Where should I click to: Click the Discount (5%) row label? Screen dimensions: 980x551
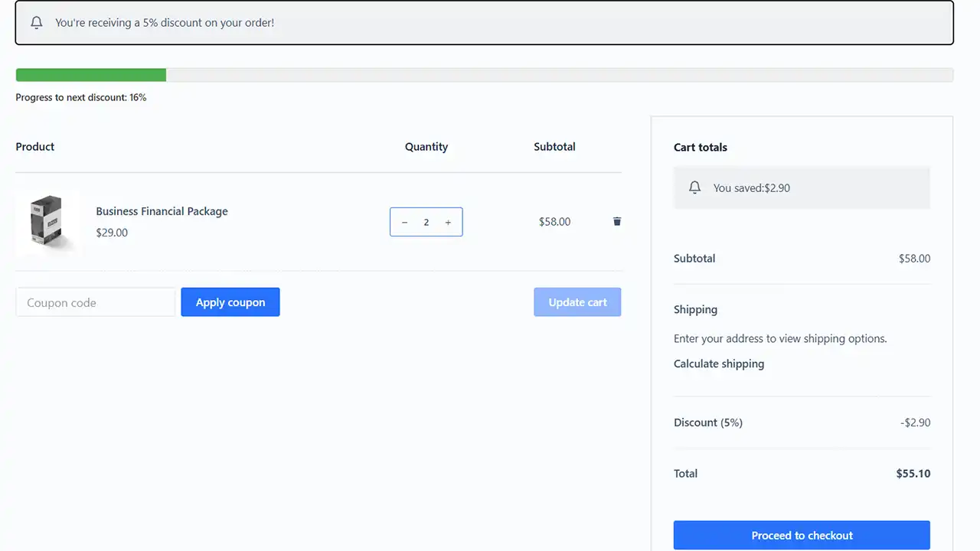pyautogui.click(x=707, y=422)
